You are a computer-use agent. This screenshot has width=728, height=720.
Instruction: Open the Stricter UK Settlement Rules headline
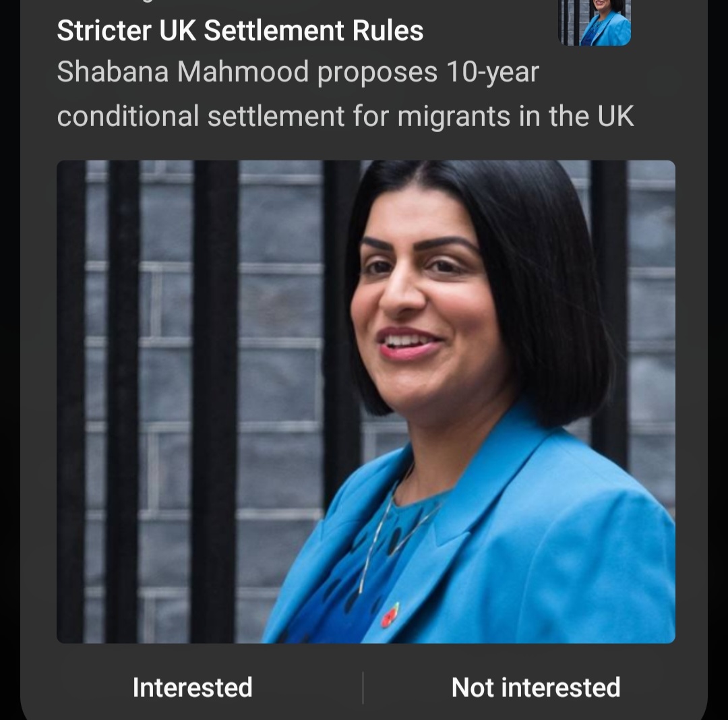point(240,30)
